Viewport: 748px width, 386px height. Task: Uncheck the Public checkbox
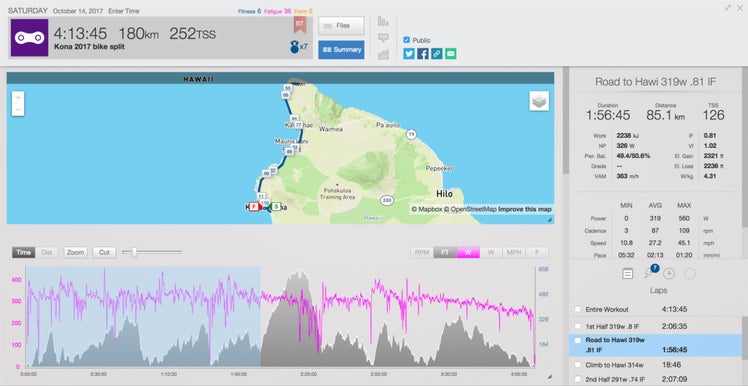pyautogui.click(x=406, y=40)
